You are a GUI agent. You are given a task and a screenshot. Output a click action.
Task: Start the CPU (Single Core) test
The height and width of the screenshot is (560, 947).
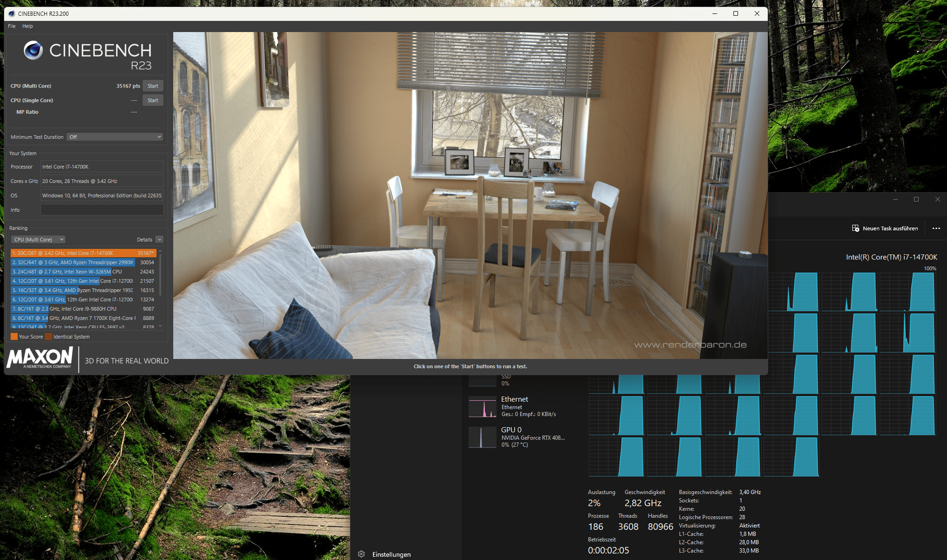pyautogui.click(x=153, y=100)
